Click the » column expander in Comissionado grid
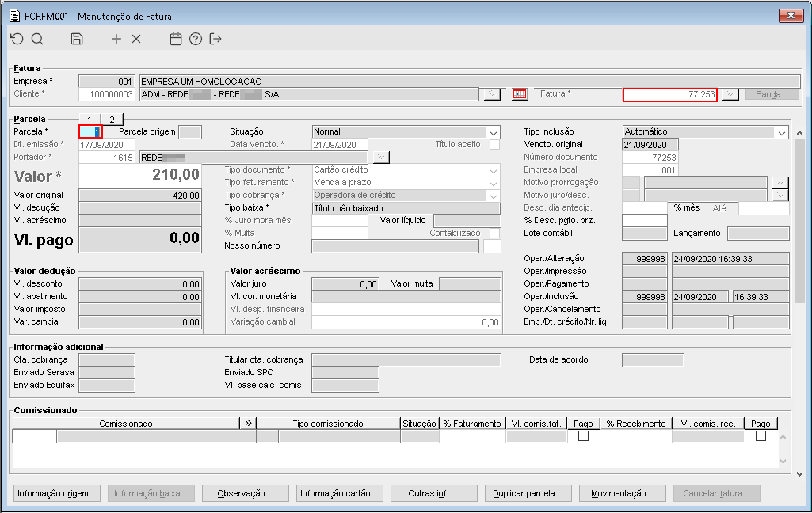The image size is (812, 513). [249, 424]
